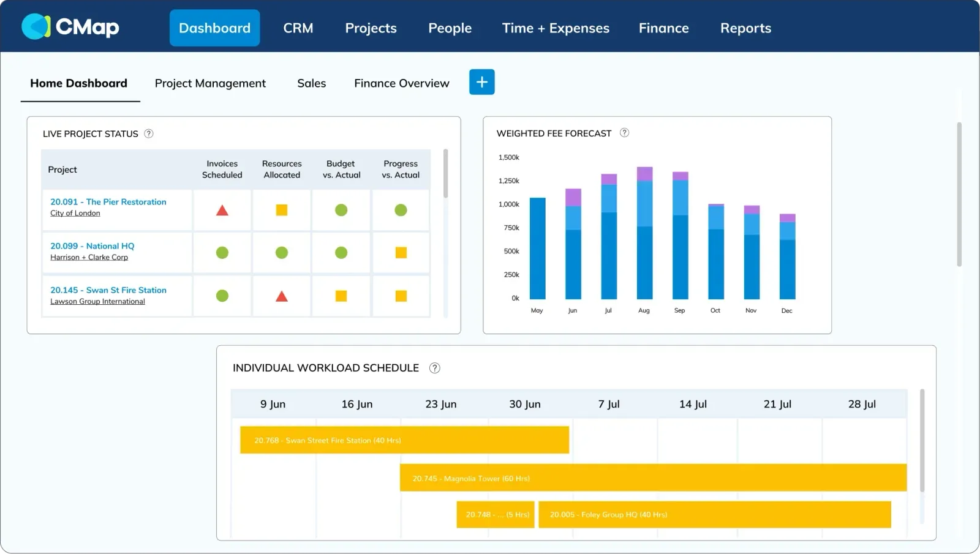Image resolution: width=980 pixels, height=554 pixels.
Task: Open the CRM menu
Action: point(298,28)
